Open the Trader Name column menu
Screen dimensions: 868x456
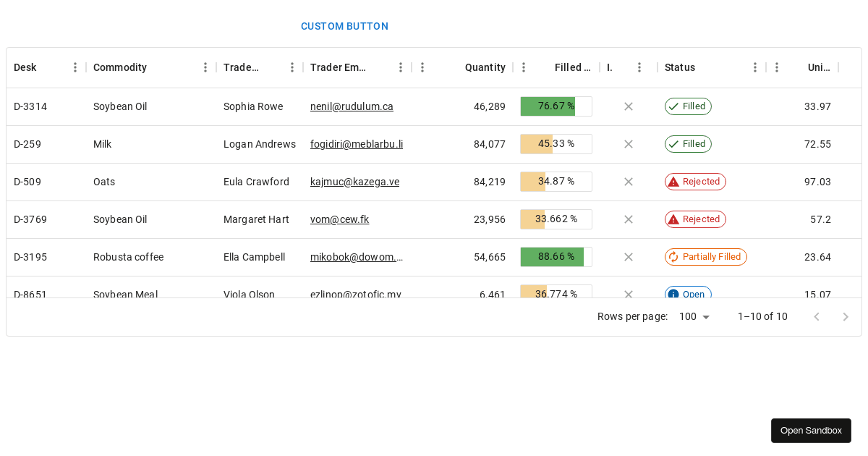click(x=292, y=67)
